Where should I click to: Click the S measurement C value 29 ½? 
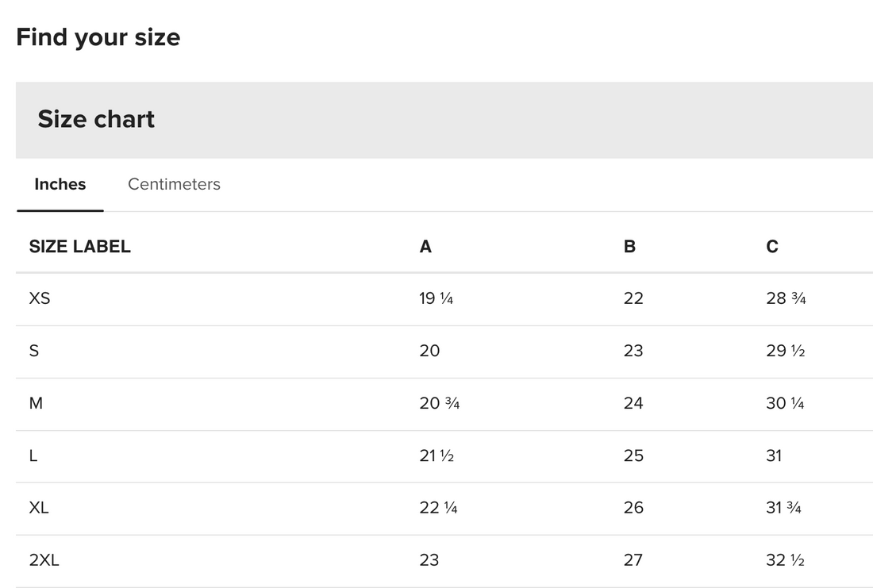(x=785, y=351)
